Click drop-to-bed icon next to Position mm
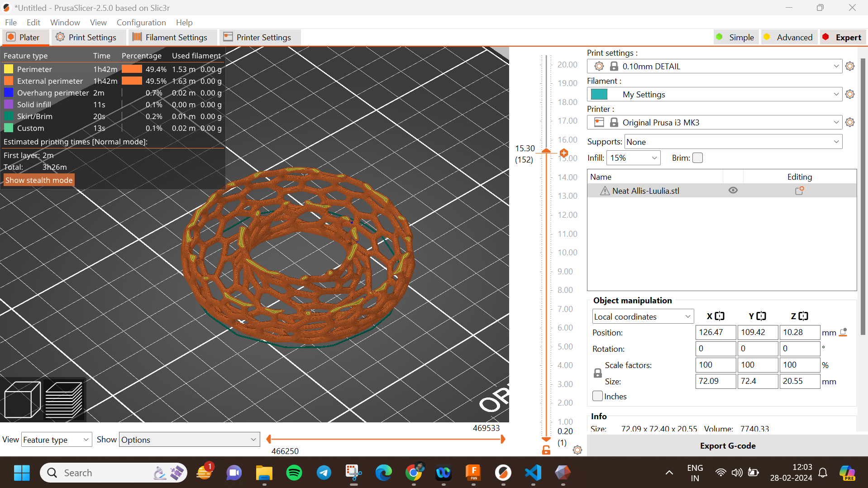Screen dimensions: 868x488 click(843, 332)
